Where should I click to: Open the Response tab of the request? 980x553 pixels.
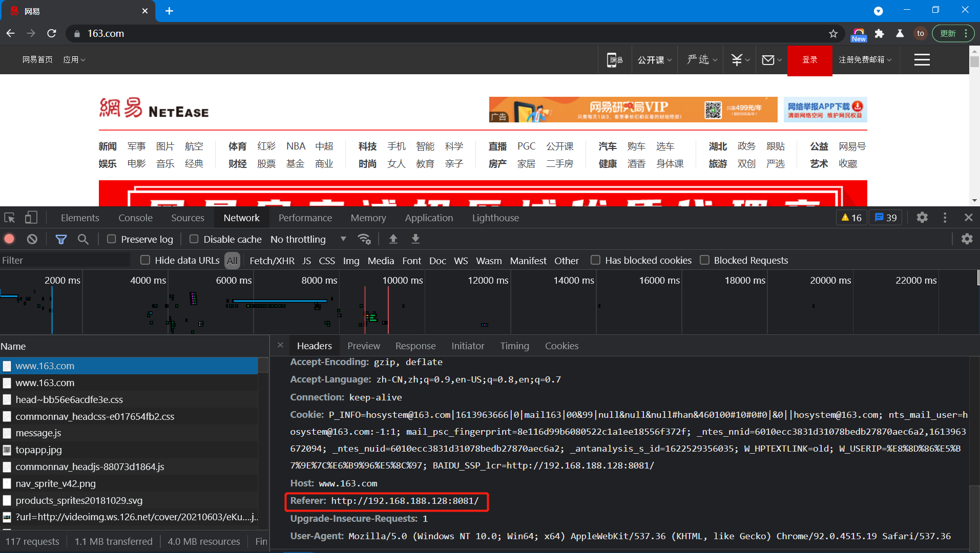(415, 346)
